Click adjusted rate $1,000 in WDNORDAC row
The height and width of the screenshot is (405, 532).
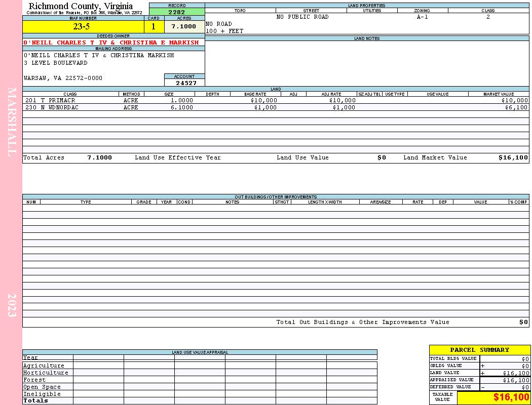344,107
